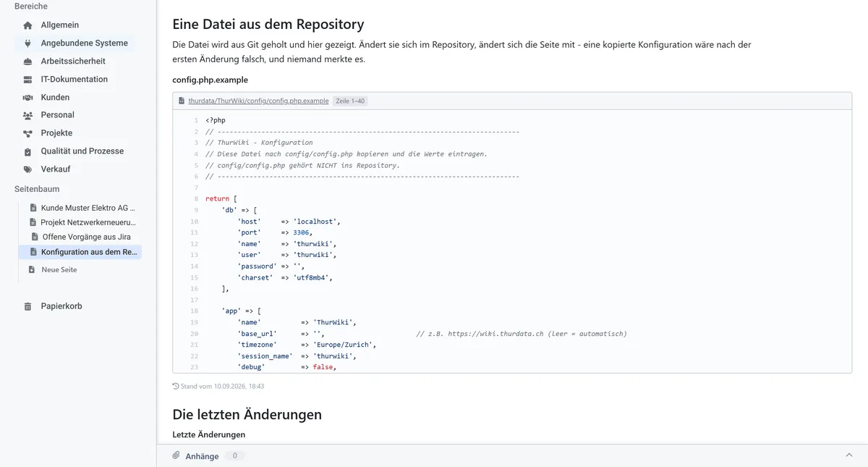Click the Anhänge label in bottom bar

click(202, 456)
